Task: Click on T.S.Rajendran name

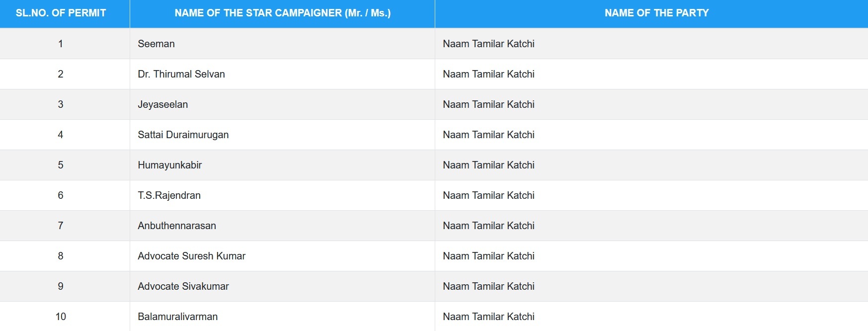Action: click(x=169, y=195)
